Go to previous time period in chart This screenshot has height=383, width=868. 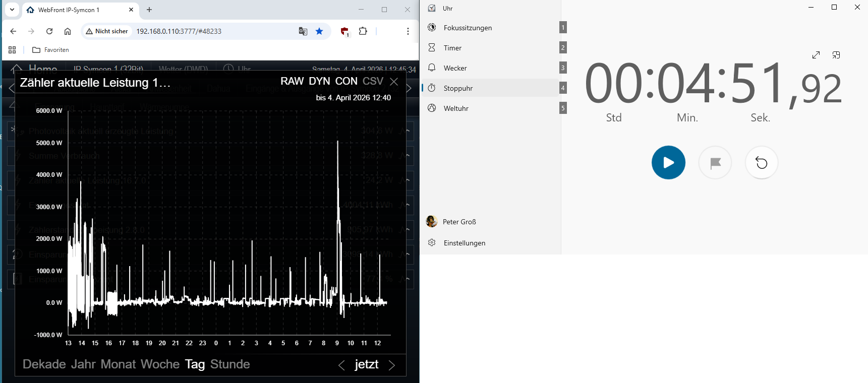341,365
